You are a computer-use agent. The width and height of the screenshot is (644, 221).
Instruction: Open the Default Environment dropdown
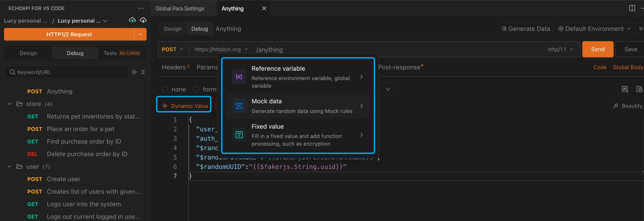(x=595, y=29)
